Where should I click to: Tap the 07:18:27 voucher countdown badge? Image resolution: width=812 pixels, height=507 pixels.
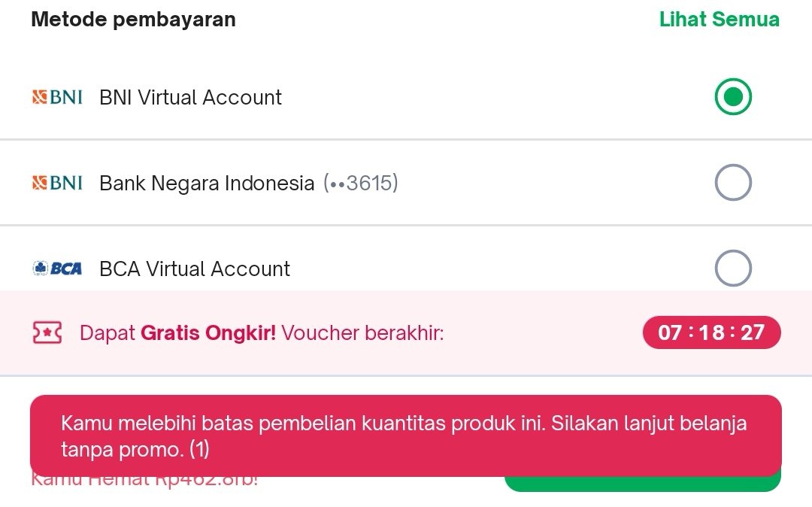pos(711,332)
